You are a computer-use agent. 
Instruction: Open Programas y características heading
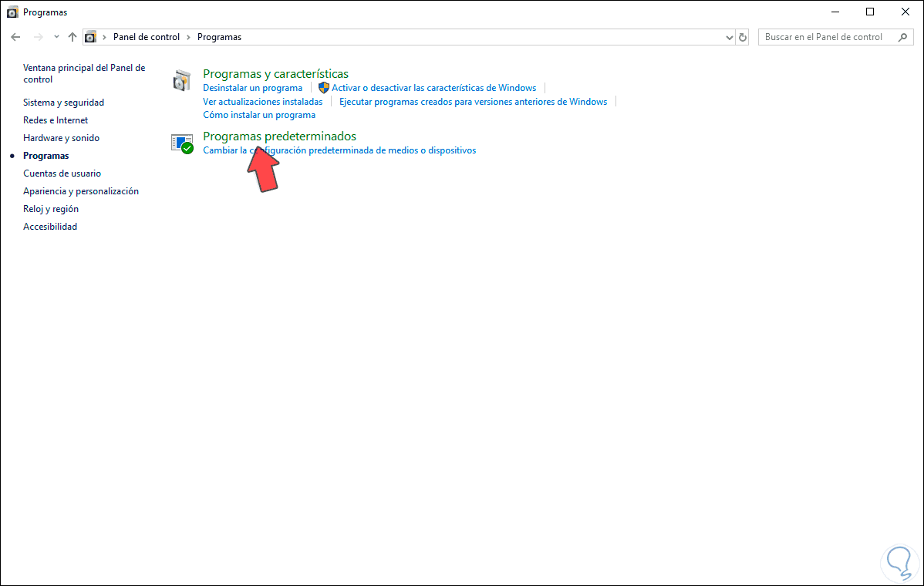pyautogui.click(x=275, y=73)
